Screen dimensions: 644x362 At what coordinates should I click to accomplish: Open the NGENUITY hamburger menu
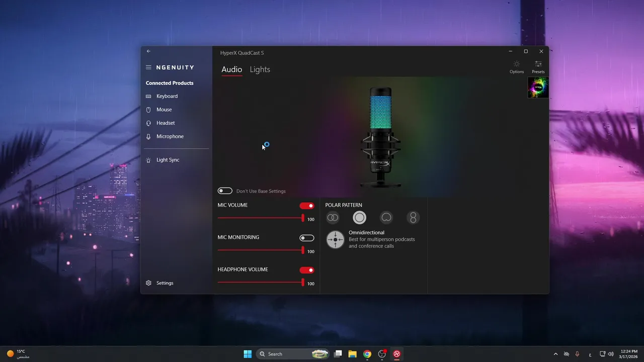pos(148,67)
